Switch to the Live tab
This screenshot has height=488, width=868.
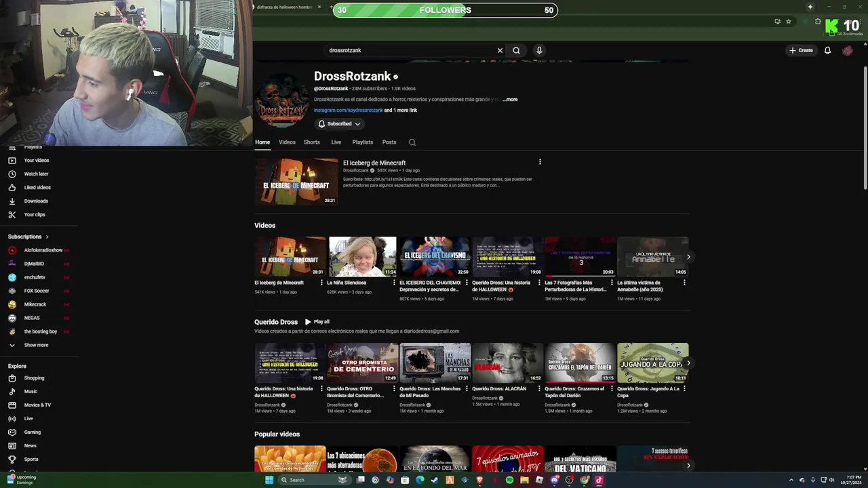[336, 142]
